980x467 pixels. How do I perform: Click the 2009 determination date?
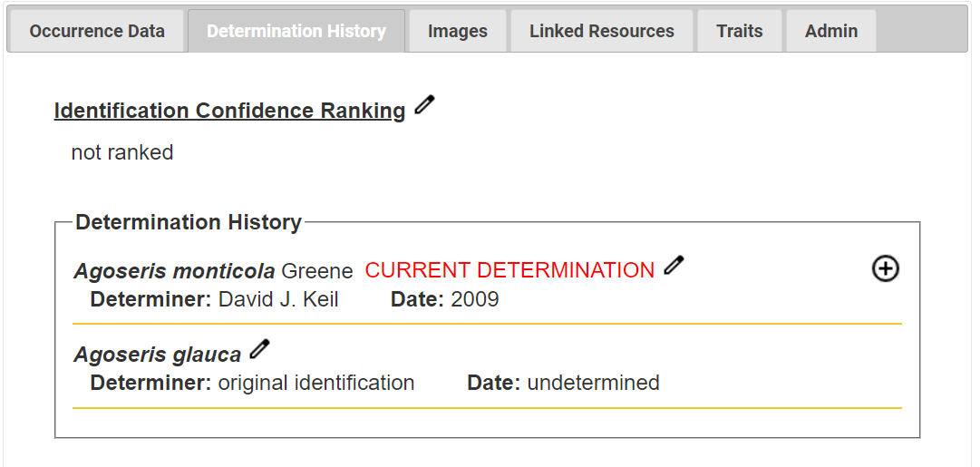point(475,299)
